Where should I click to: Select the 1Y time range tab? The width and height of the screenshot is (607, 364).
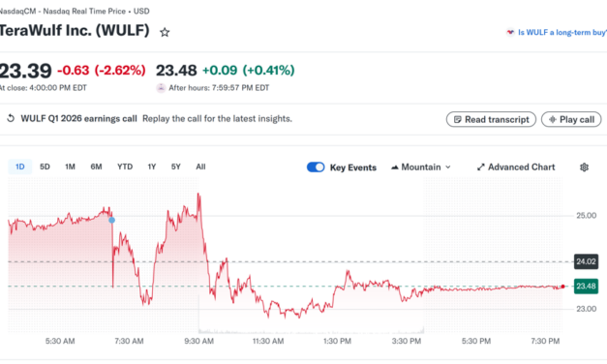coord(152,167)
